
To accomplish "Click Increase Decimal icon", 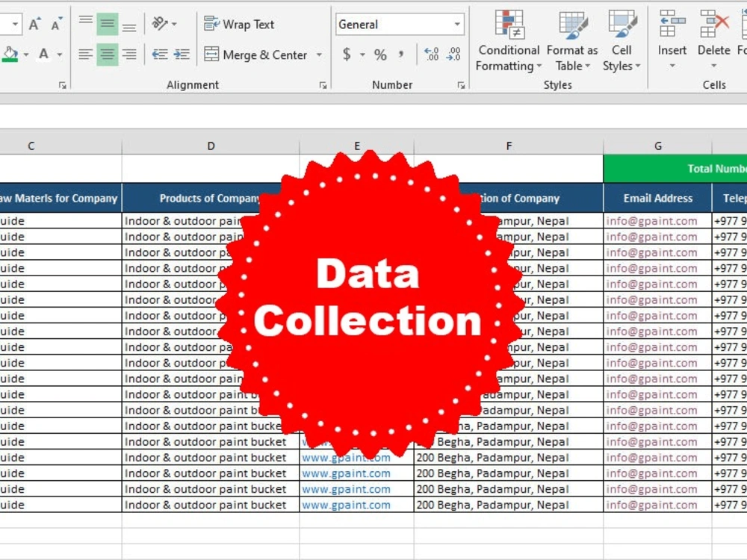I will click(431, 55).
